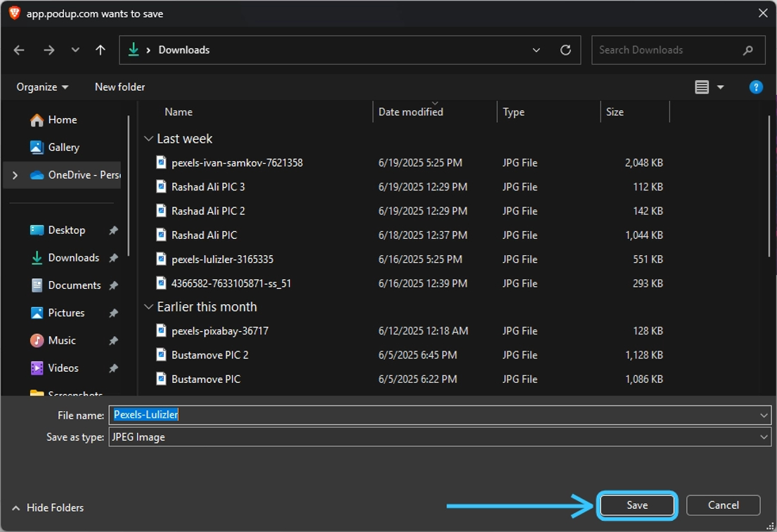Expand the OneDrive tree node
The image size is (777, 532).
15,175
